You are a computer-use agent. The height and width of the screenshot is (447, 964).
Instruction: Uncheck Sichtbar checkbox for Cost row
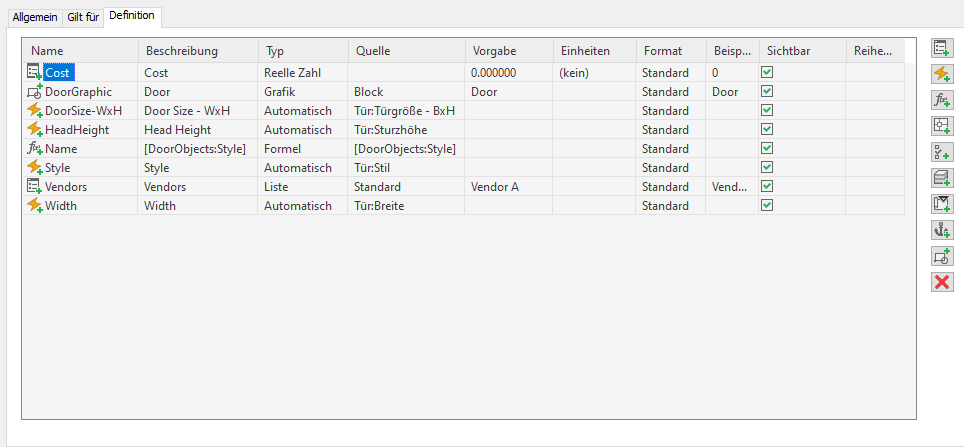point(767,73)
